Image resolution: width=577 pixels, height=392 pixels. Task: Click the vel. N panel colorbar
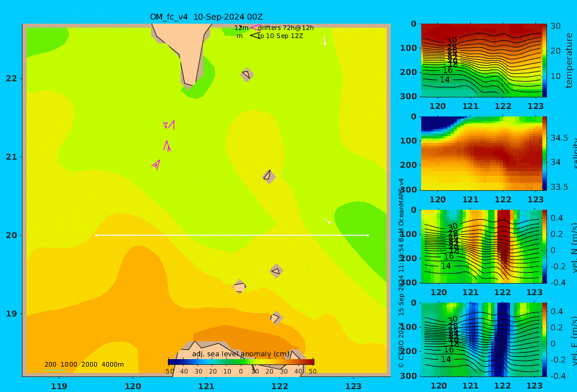coord(544,246)
